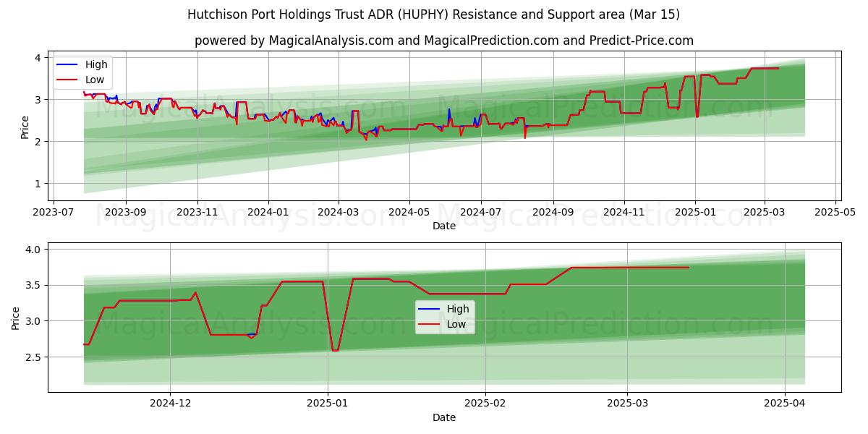Click the '4' price tick on top chart

click(x=40, y=57)
